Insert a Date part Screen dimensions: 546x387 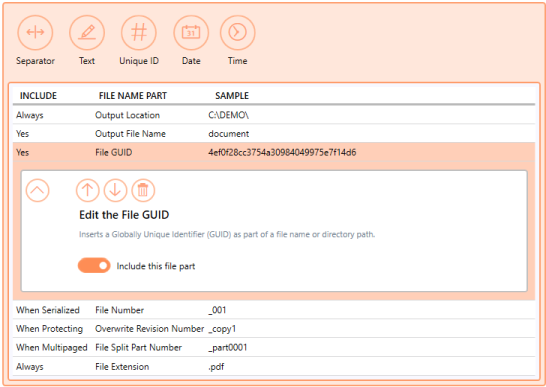pos(191,32)
